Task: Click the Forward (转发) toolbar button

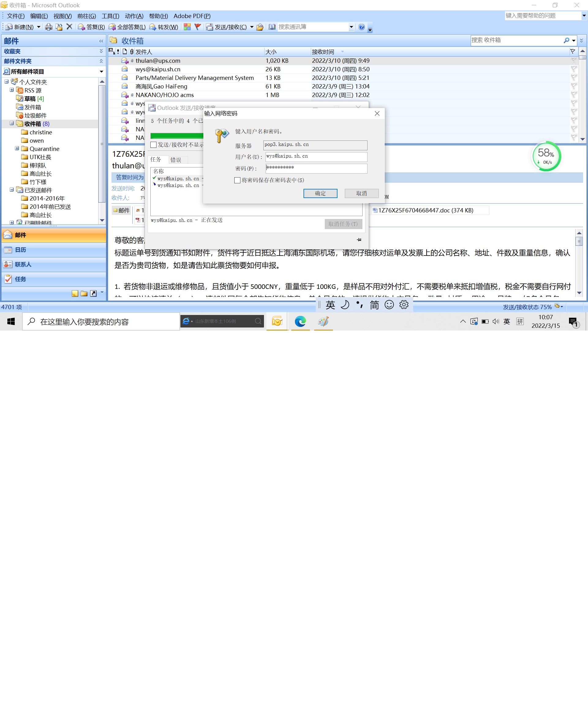Action: (164, 27)
